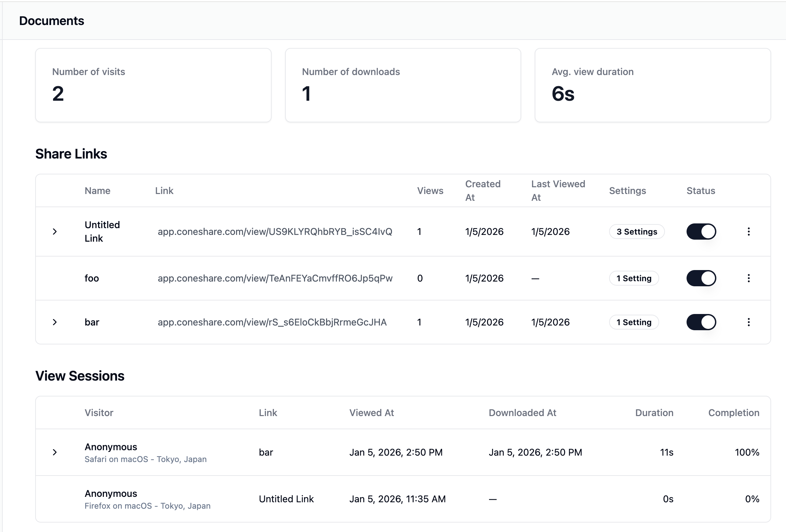Select the Anonymous Firefox visitor entry

111,493
